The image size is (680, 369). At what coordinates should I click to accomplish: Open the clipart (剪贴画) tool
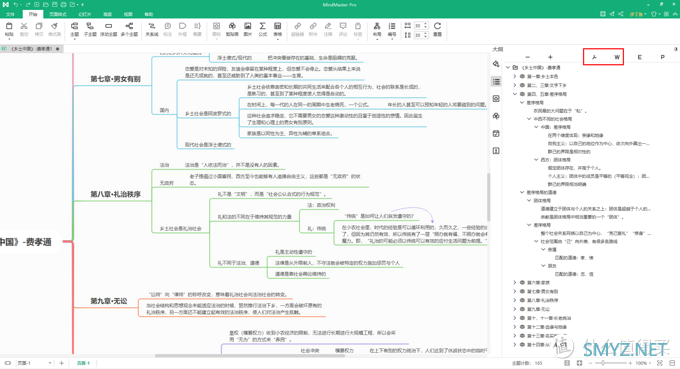coord(232,29)
